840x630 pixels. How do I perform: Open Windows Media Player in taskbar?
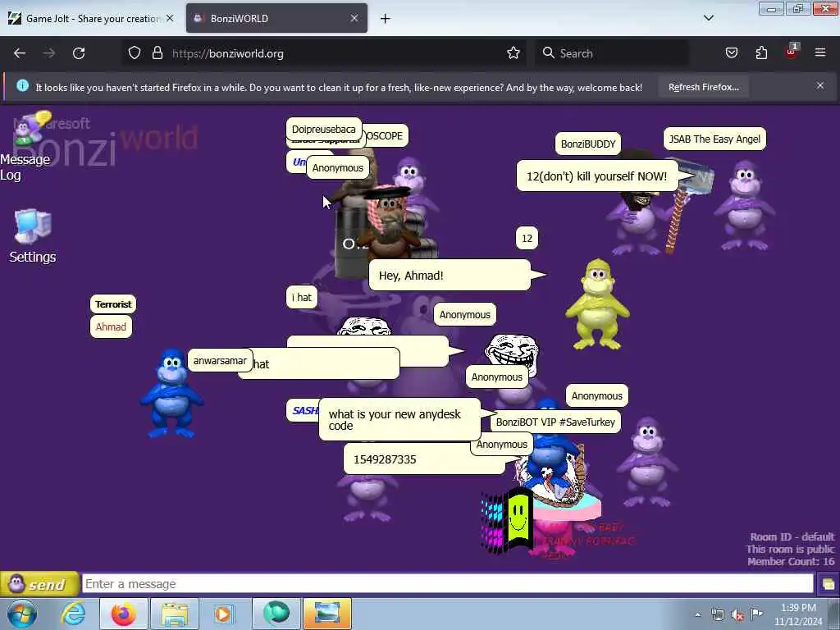click(x=223, y=614)
